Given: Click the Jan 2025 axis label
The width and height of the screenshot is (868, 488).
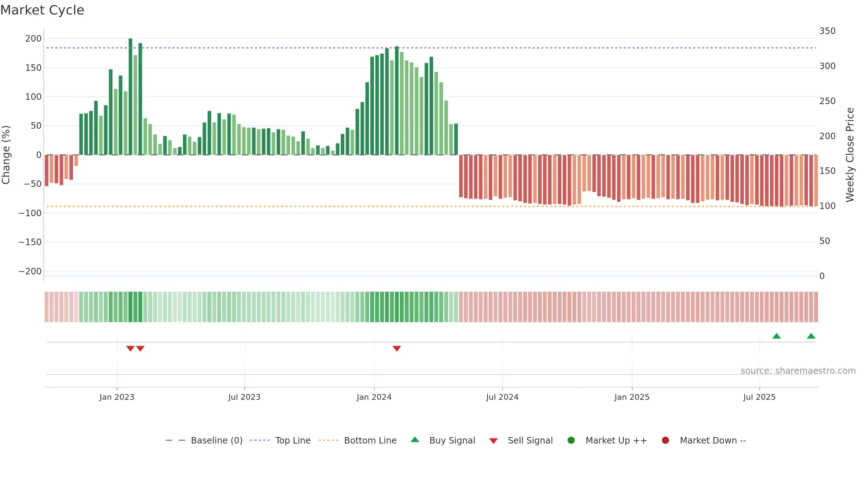Looking at the screenshot, I should pyautogui.click(x=632, y=397).
